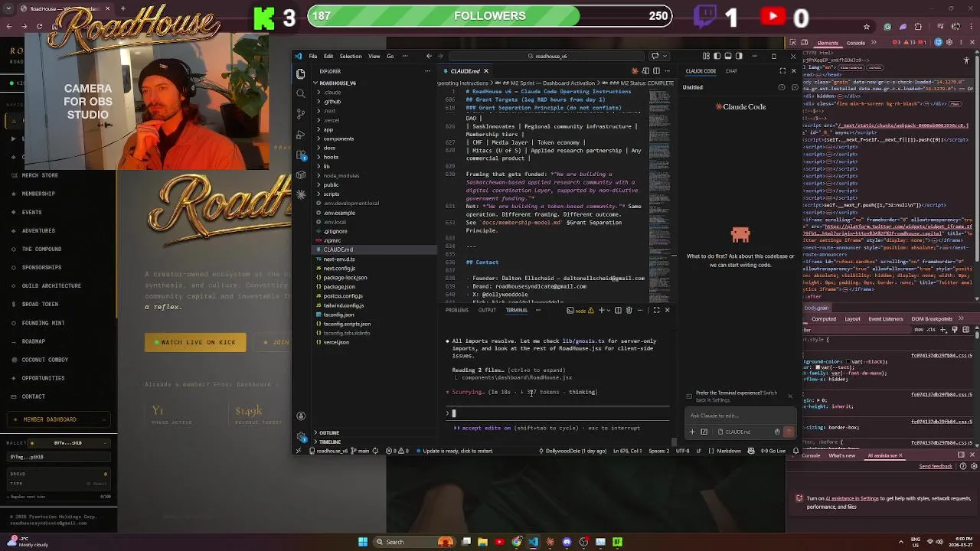Click the Ask Claude to edit input

[x=739, y=416]
